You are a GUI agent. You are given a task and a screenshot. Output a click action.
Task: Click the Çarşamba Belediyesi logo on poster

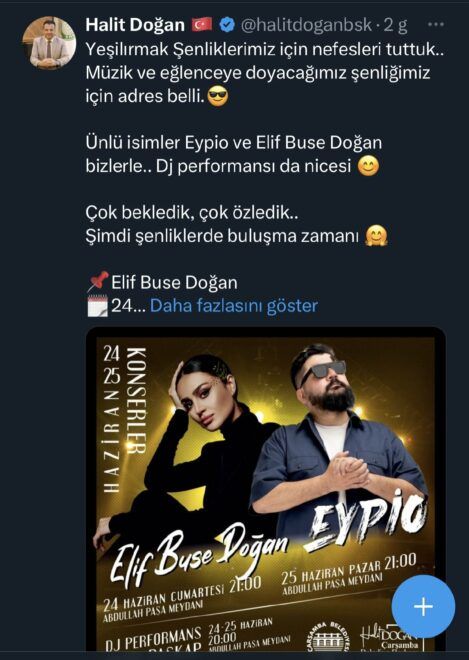click(x=328, y=636)
